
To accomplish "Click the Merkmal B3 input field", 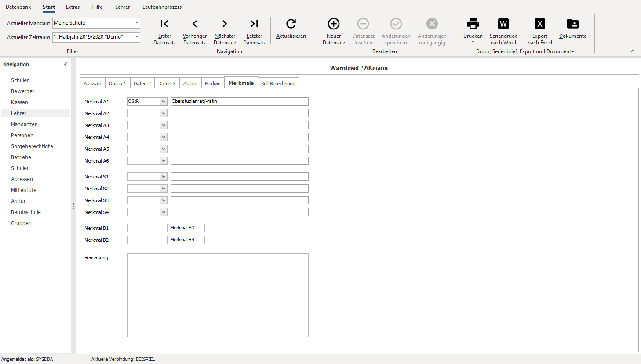I will [x=224, y=228].
